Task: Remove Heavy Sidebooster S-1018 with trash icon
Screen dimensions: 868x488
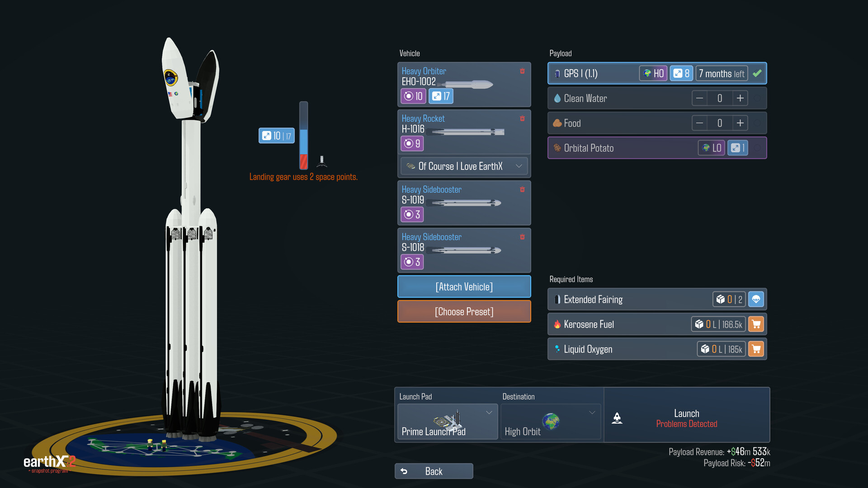Action: click(522, 237)
